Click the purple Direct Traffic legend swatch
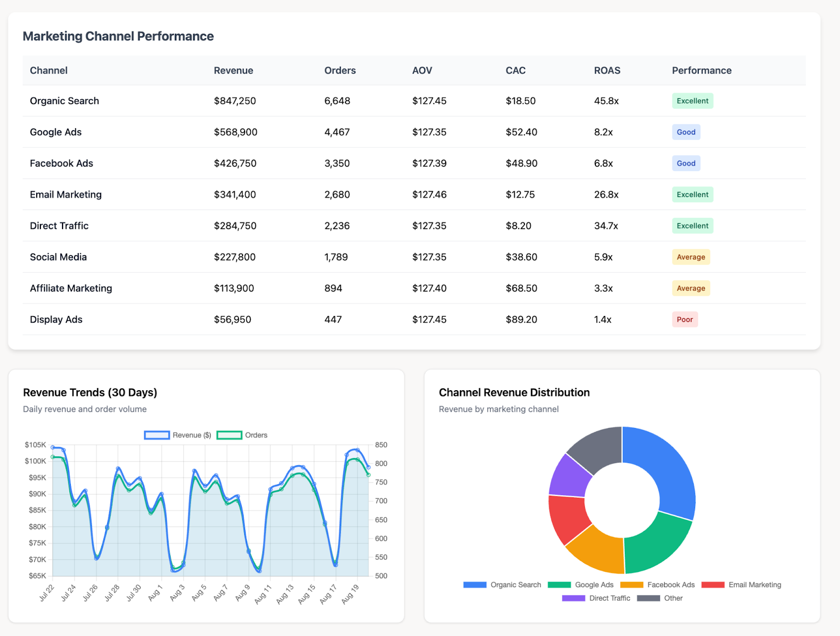This screenshot has width=840, height=636. [x=573, y=598]
